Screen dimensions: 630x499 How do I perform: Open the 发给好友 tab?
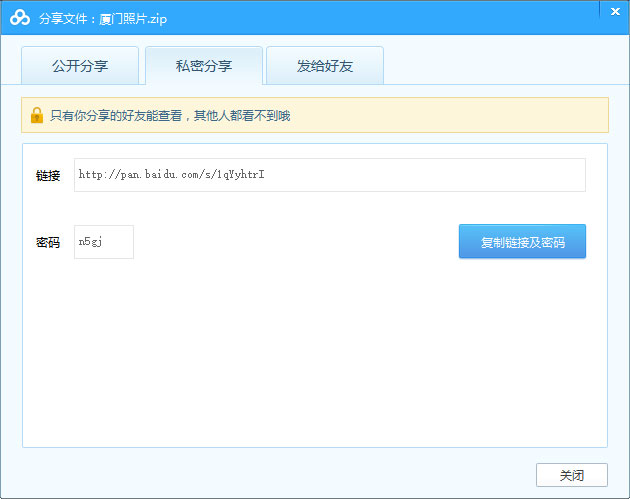click(x=325, y=65)
